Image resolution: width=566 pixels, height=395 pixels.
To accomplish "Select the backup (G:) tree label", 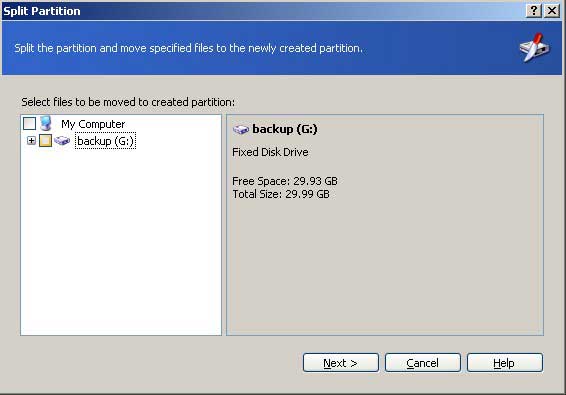I will coord(105,141).
